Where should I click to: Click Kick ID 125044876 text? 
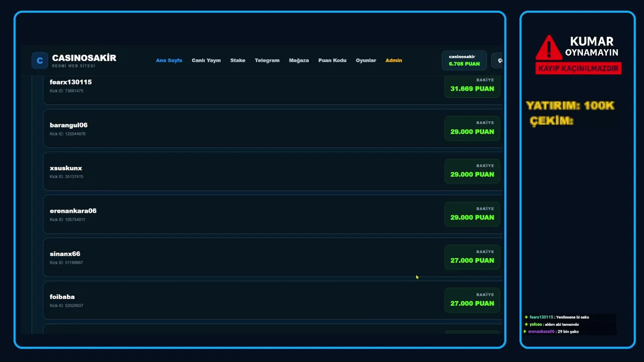(x=67, y=134)
